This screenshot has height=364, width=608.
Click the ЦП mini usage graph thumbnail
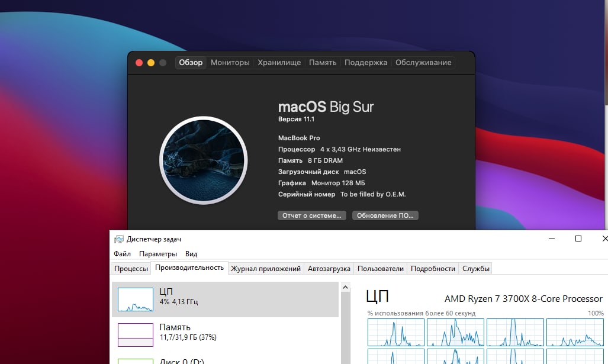(136, 299)
